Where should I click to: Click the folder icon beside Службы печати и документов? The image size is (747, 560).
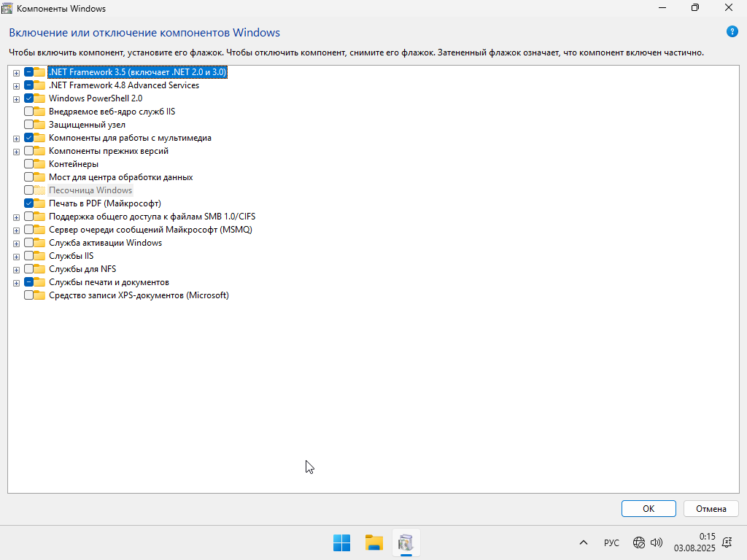pos(40,282)
